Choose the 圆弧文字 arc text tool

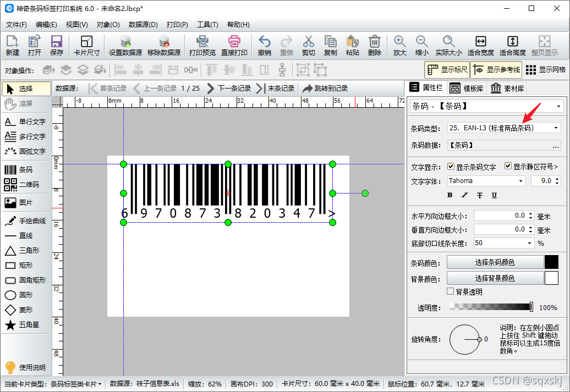(25, 151)
